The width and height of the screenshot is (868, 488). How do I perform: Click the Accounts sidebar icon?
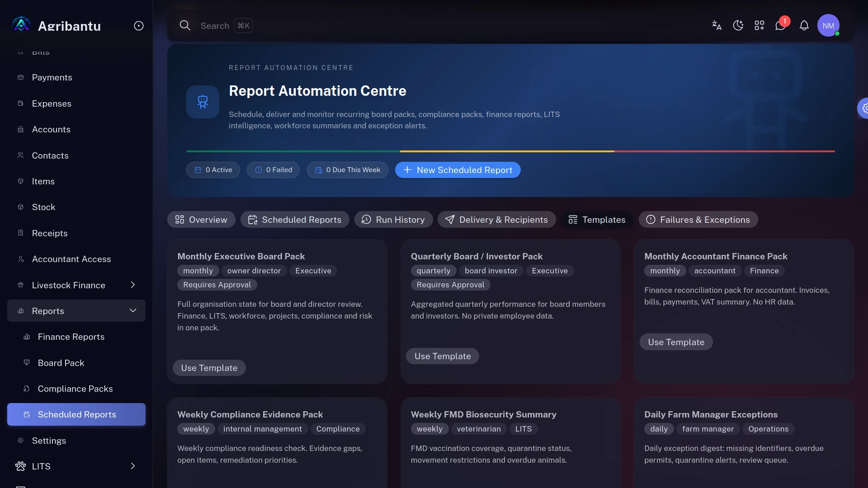pyautogui.click(x=20, y=129)
